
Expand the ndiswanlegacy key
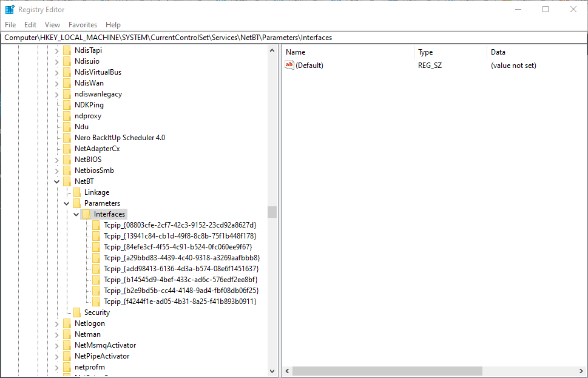point(56,94)
